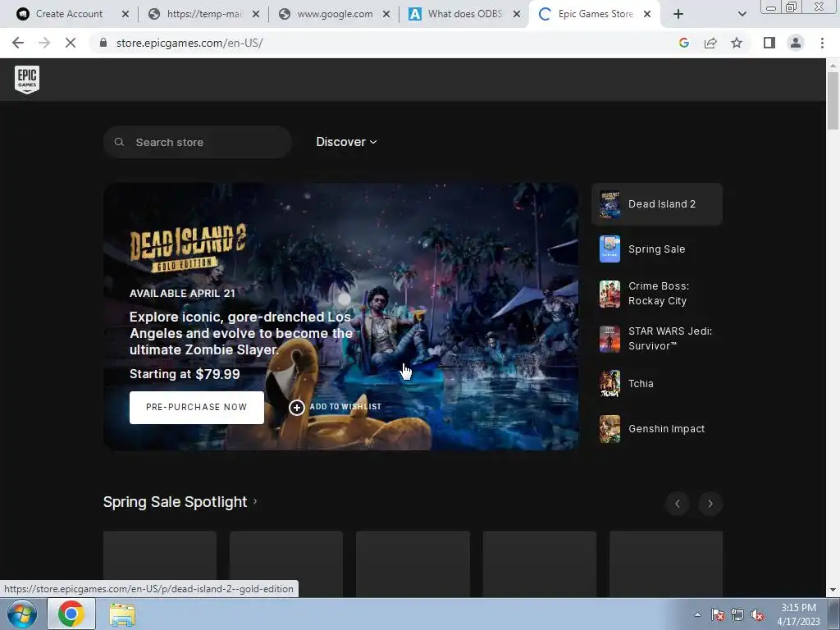This screenshot has width=840, height=630.
Task: Click the Google icon in address bar
Action: coord(683,43)
